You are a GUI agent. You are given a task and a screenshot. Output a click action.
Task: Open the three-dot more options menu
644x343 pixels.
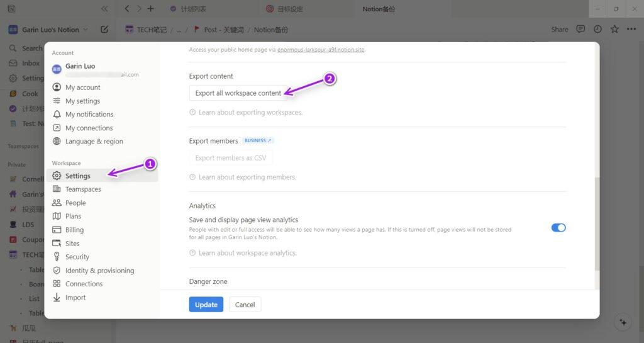(x=631, y=30)
